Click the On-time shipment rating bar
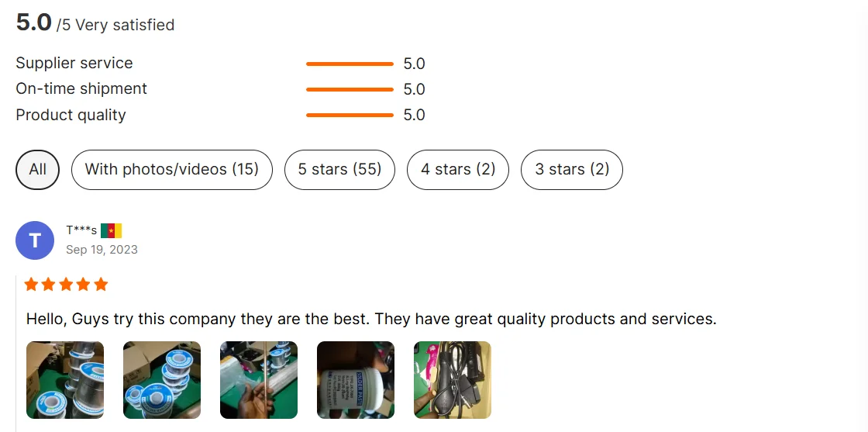 coord(350,89)
